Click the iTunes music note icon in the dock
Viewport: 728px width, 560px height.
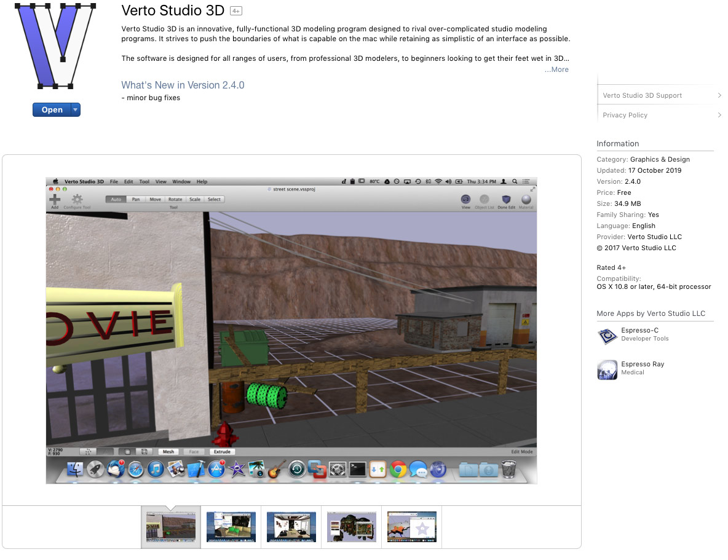click(156, 470)
